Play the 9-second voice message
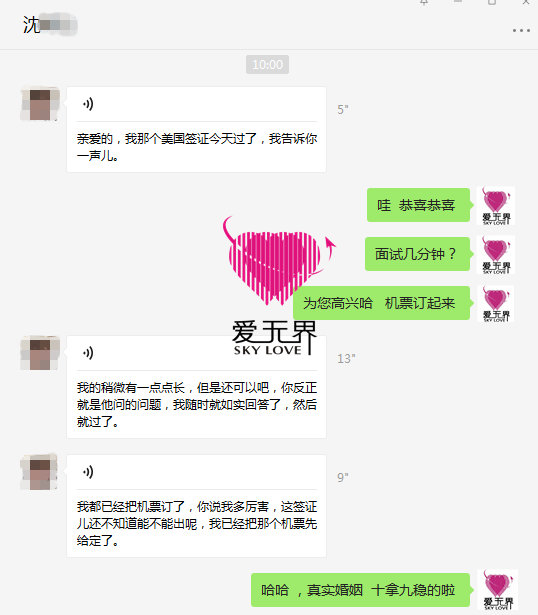This screenshot has width=538, height=615. pyautogui.click(x=88, y=472)
